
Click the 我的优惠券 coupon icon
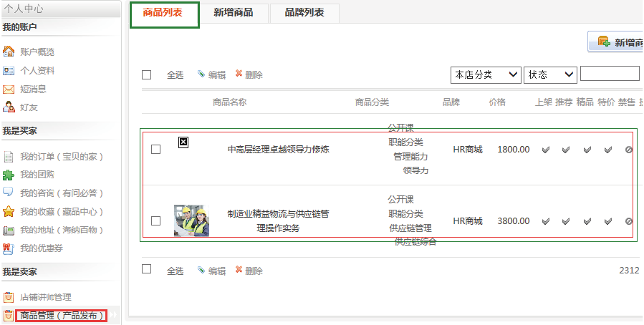click(x=9, y=249)
